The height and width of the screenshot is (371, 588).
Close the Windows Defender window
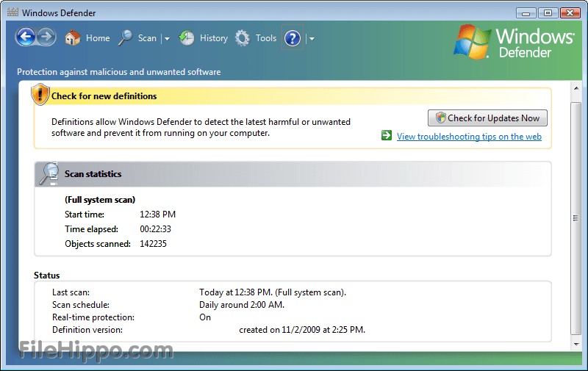pos(570,13)
